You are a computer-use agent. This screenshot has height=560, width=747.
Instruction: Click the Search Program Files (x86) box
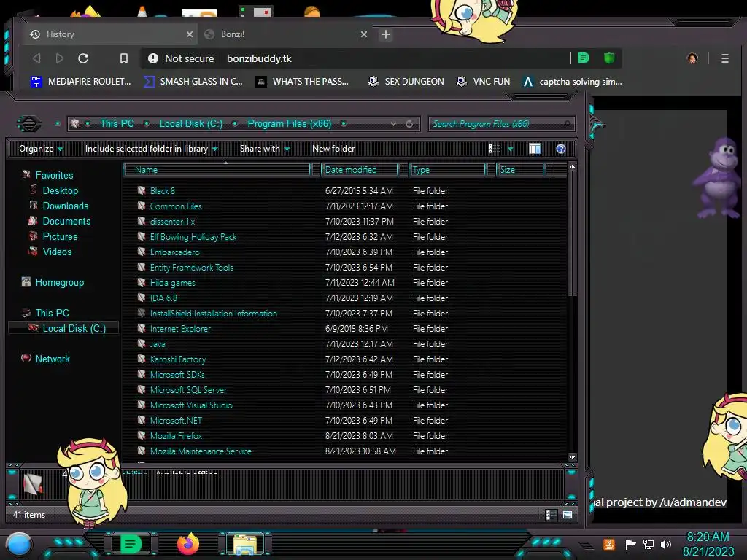[x=501, y=124]
